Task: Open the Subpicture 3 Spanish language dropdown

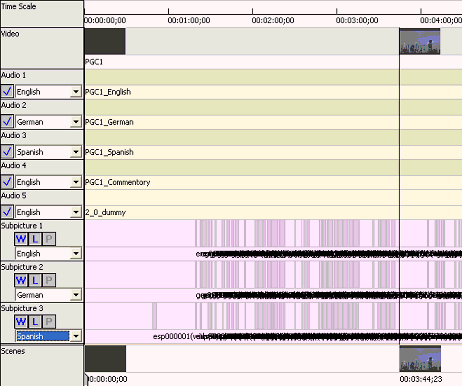Action: (76, 336)
